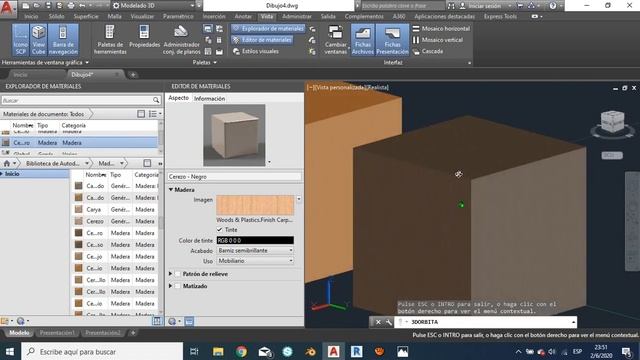Click the library manage icon at explorer bottom-left

[5, 321]
